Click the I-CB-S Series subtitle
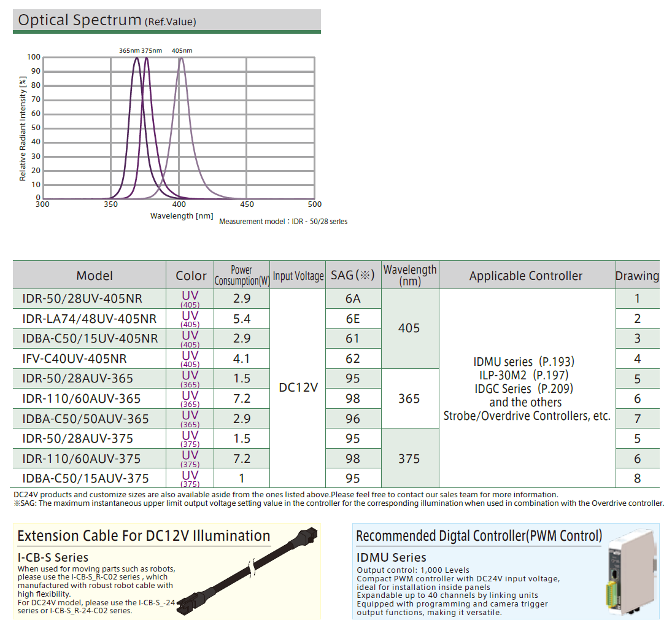The width and height of the screenshot is (672, 628). click(x=53, y=557)
